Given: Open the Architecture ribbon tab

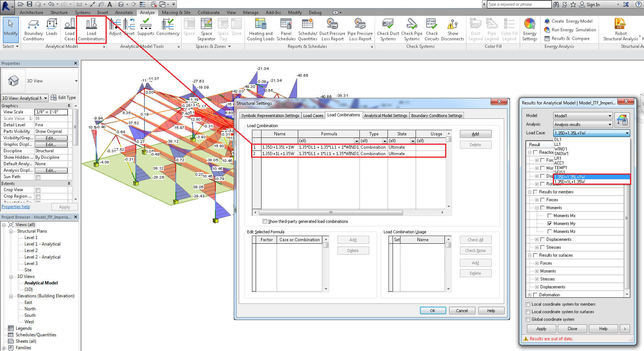Looking at the screenshot, I should click(x=31, y=12).
